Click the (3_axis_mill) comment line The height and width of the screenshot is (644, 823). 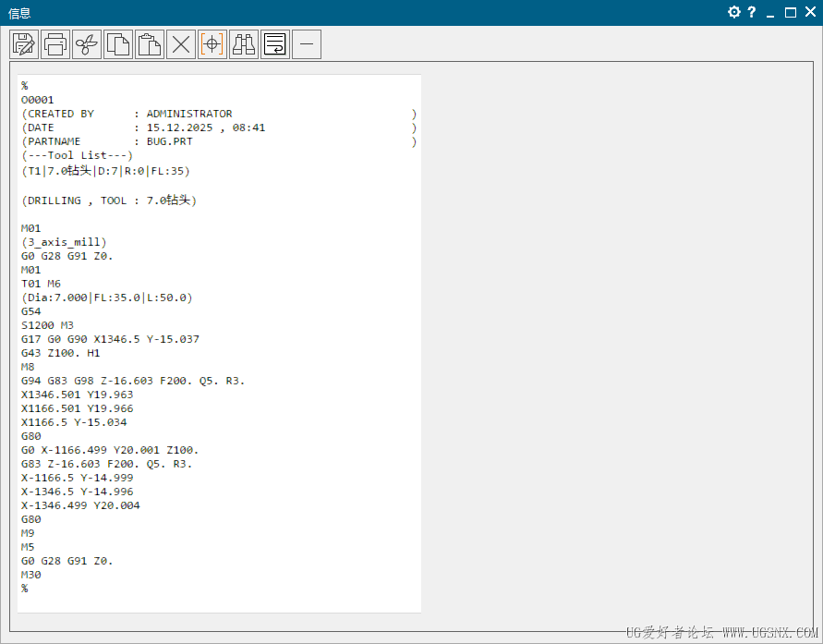pyautogui.click(x=64, y=242)
